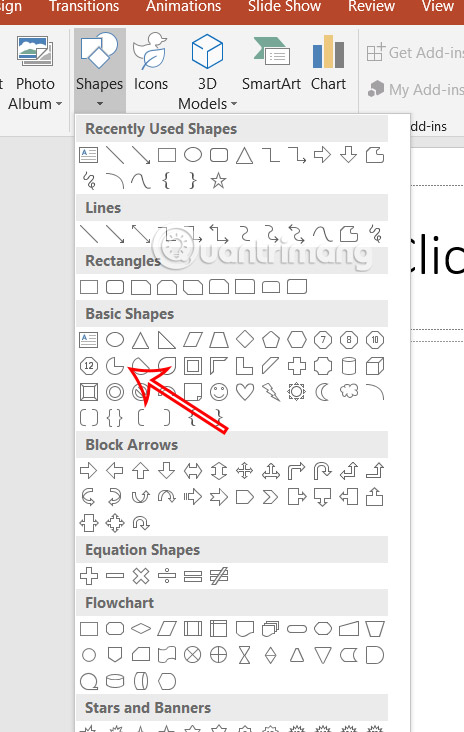Insert the Cloud shape
Image resolution: width=464 pixels, height=732 pixels.
tap(349, 391)
